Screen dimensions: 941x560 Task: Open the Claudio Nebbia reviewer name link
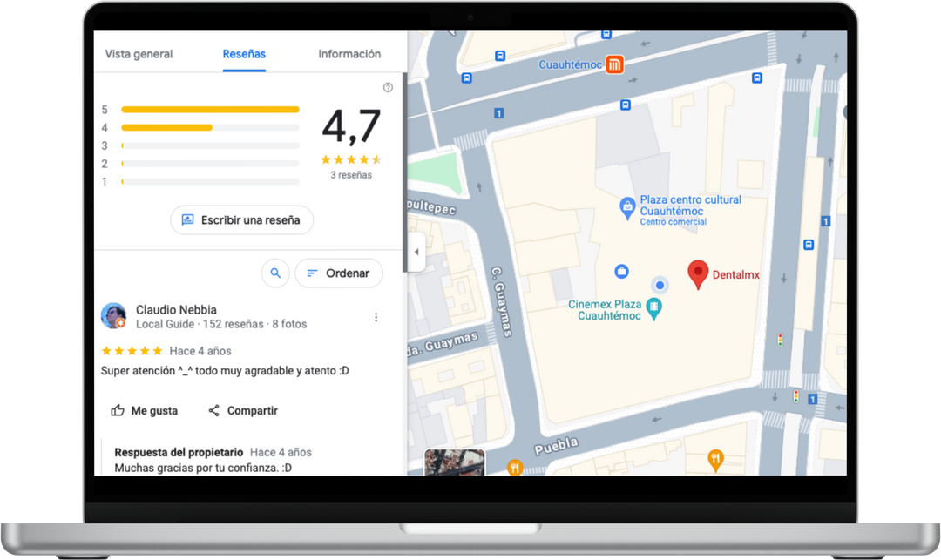click(176, 310)
